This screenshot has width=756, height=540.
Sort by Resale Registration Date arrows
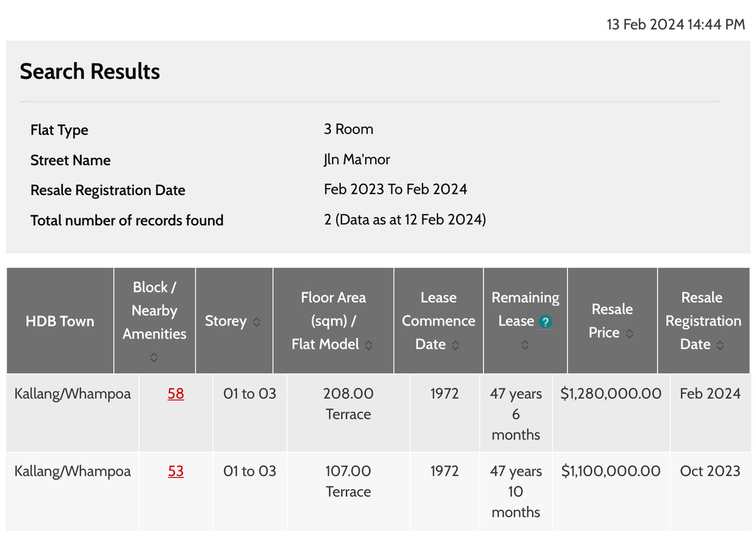tap(720, 346)
